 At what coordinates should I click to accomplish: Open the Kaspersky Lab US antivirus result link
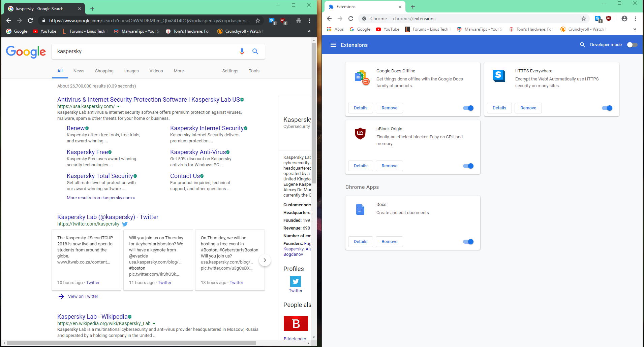coord(149,100)
